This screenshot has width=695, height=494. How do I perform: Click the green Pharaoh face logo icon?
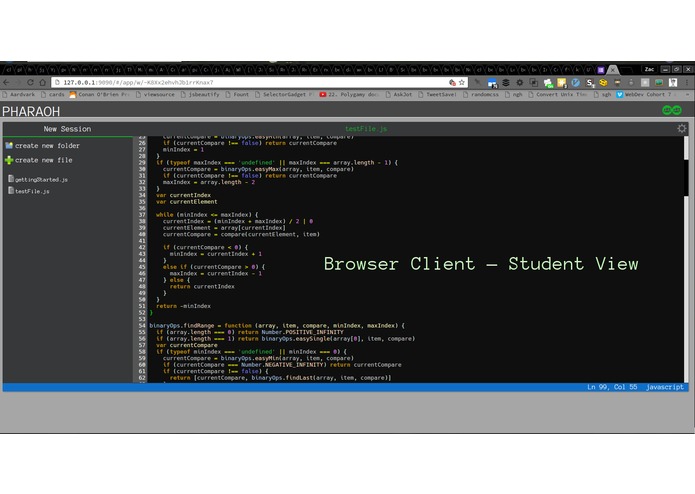672,110
